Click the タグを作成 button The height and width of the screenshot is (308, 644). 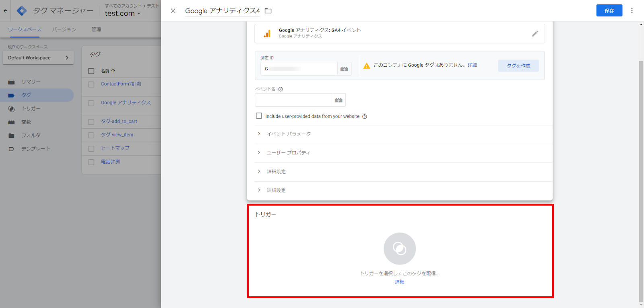(x=518, y=66)
